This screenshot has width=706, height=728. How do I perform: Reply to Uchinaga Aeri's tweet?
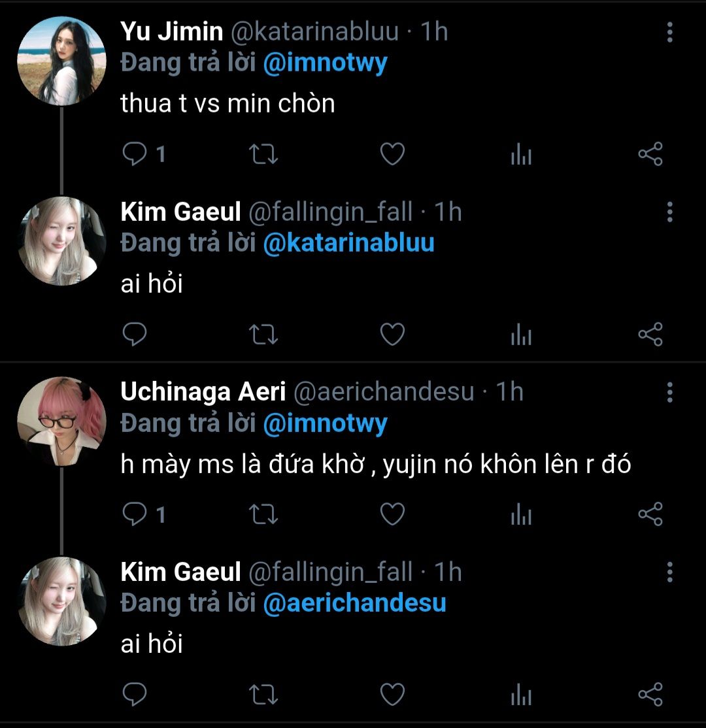coord(135,515)
